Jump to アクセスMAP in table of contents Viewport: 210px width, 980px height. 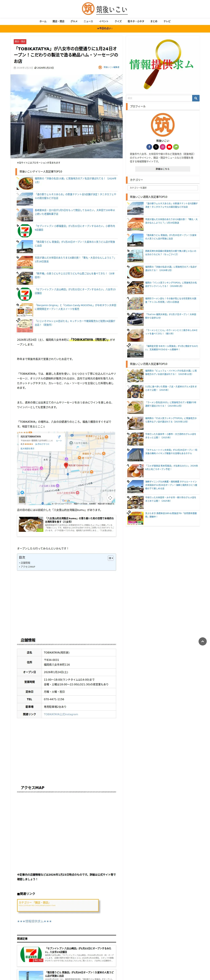click(x=28, y=567)
